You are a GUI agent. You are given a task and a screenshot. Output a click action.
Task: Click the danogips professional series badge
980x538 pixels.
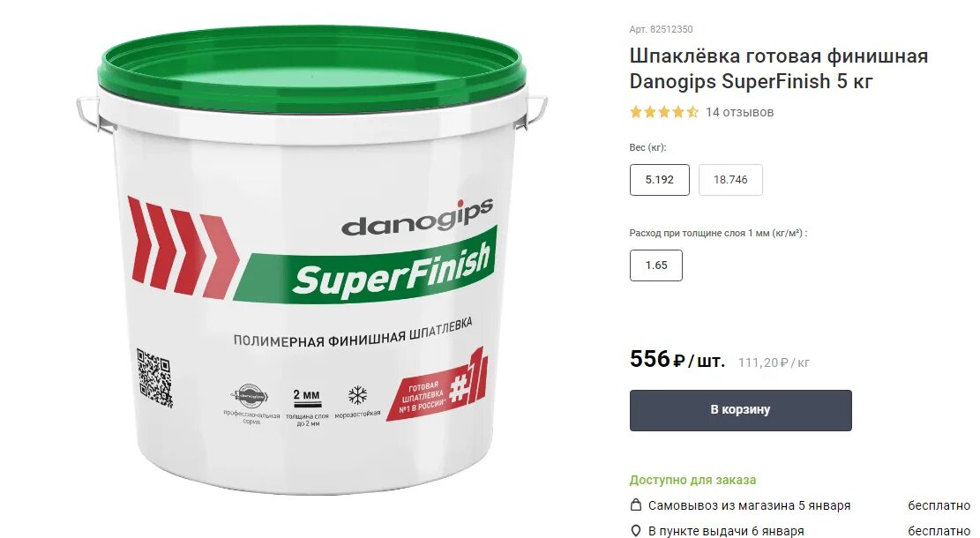click(x=251, y=395)
